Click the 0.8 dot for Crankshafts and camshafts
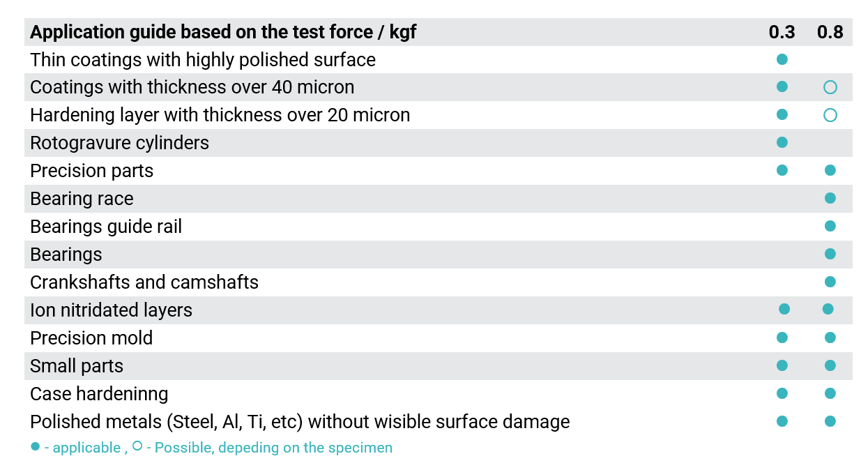 click(x=830, y=282)
